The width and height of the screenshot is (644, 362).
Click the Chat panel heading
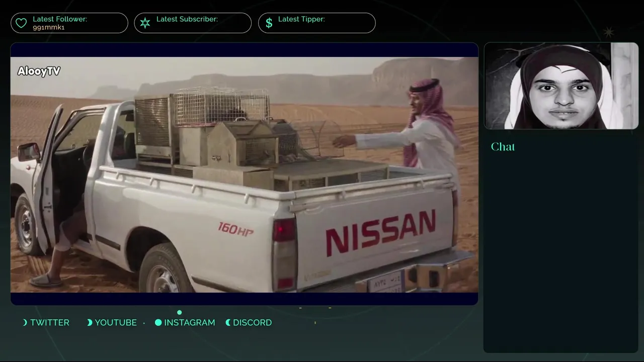[x=503, y=147]
